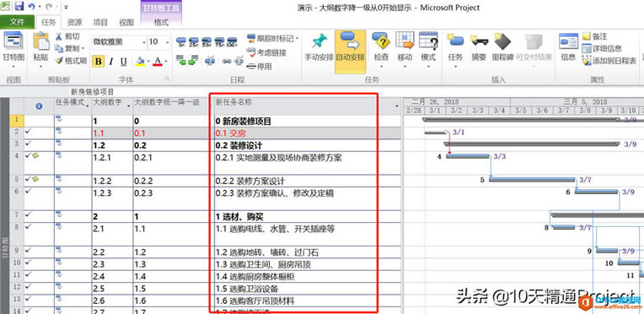
Task: Click the Gantt Chart (甘特图) view icon
Action: click(x=13, y=41)
